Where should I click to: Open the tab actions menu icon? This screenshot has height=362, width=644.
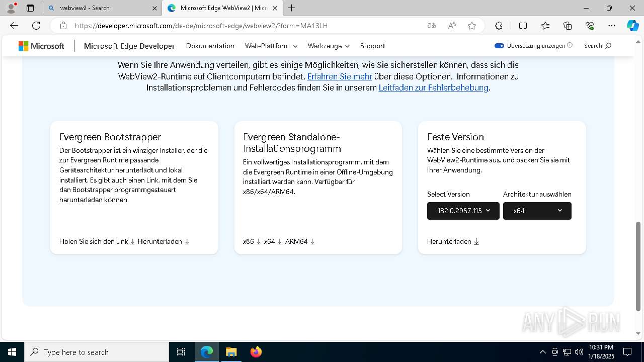30,8
